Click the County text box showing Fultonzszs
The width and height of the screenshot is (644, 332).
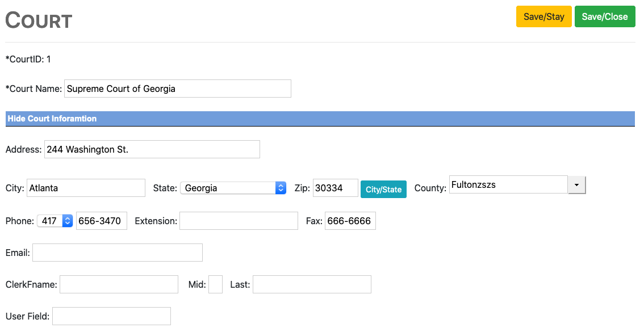click(x=508, y=185)
